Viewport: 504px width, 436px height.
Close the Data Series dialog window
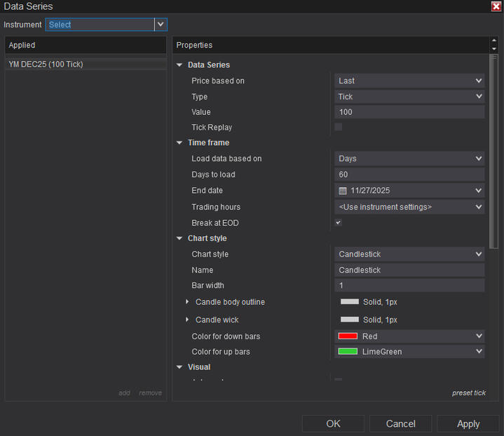pos(496,6)
